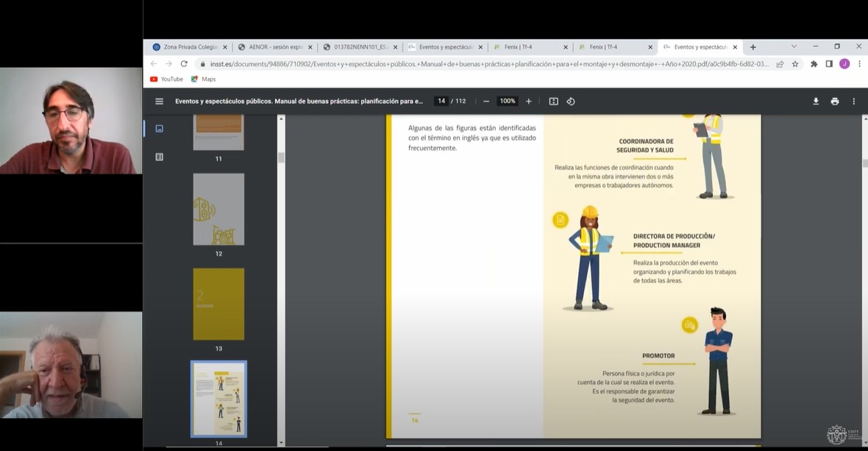This screenshot has height=451, width=868.
Task: Download the PDF document
Action: 816,102
